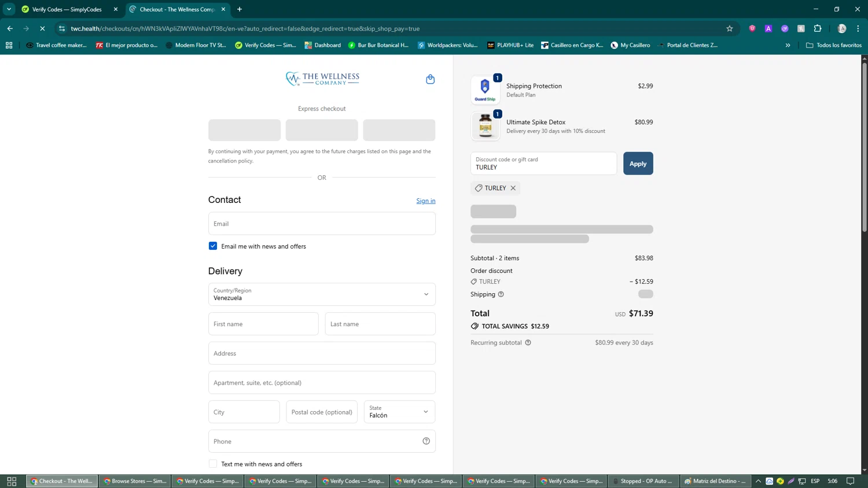The height and width of the screenshot is (488, 868).
Task: Open the Windows Task View button
Action: 12,481
